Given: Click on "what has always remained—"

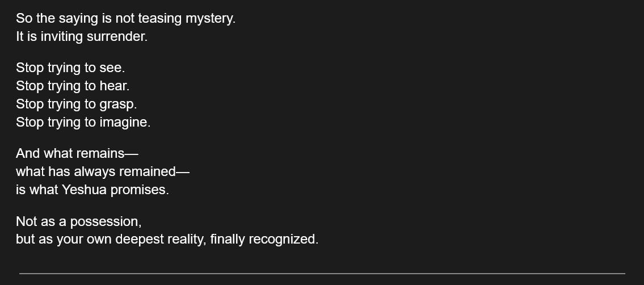Looking at the screenshot, I should click(x=103, y=171).
